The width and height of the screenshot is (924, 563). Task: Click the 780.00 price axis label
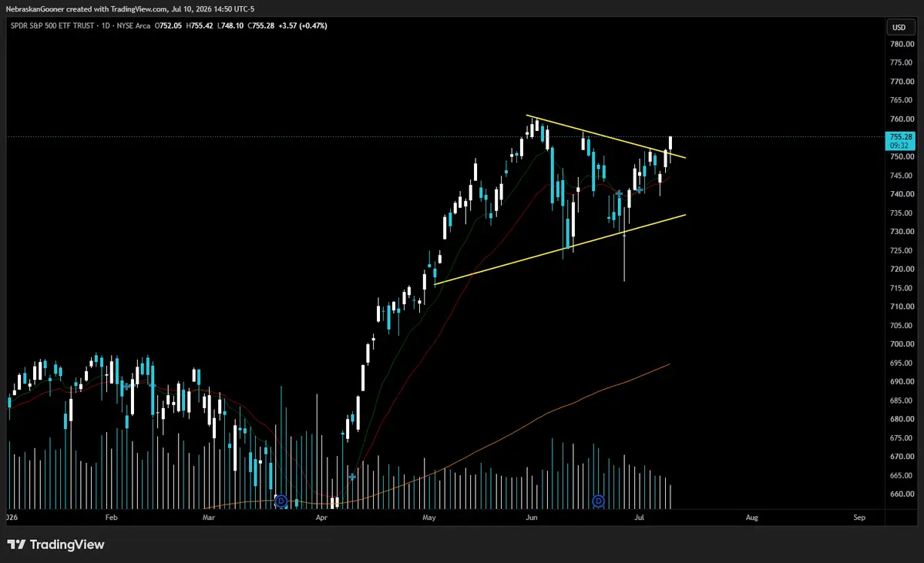click(x=902, y=44)
